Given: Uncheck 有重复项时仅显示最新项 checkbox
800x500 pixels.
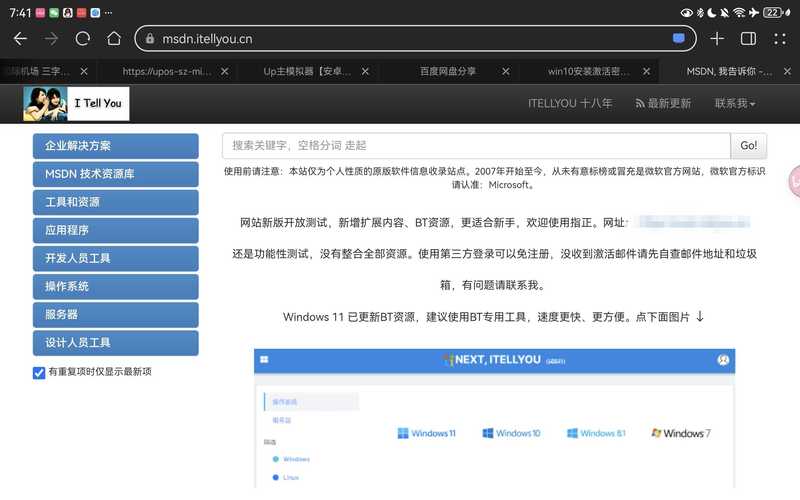Looking at the screenshot, I should coord(39,372).
